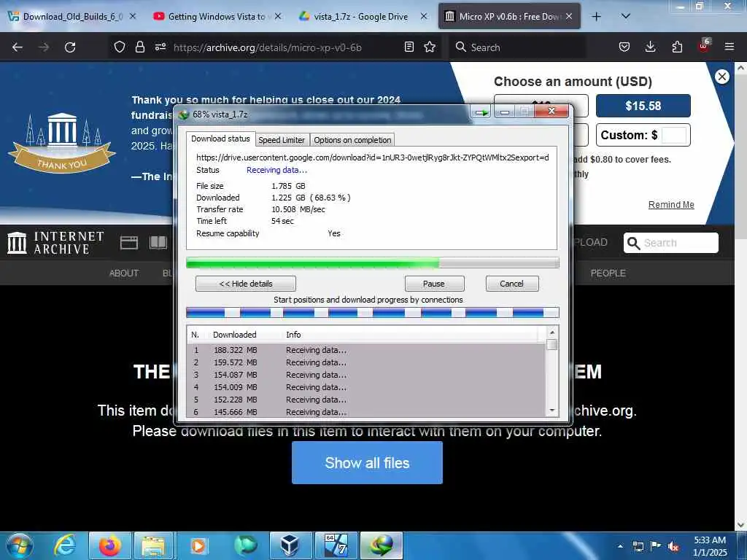Close the donation banner with the X icon

(721, 77)
